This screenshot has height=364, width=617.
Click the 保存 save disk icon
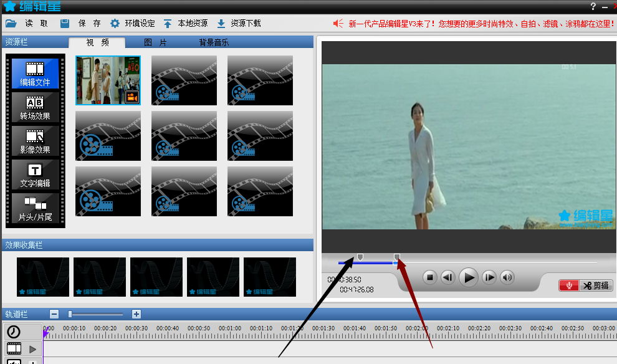(65, 24)
